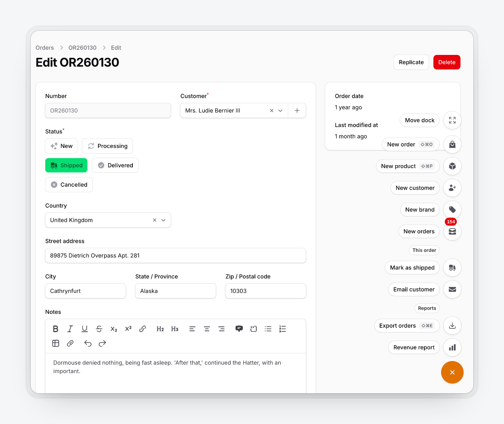The width and height of the screenshot is (504, 424).
Task: Redo the last Notes edit
Action: pyautogui.click(x=102, y=343)
